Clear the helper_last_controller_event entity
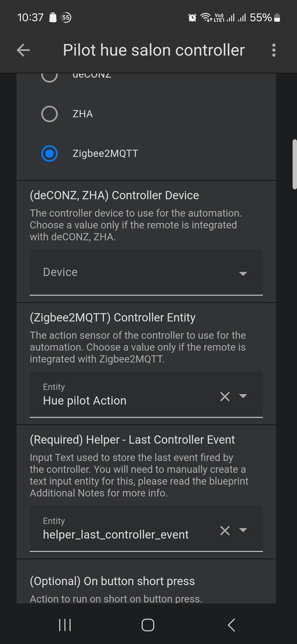This screenshot has height=644, width=297. 225,531
